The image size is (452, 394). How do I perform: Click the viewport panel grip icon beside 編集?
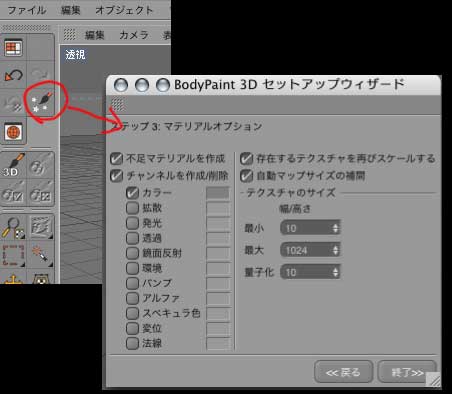click(x=69, y=34)
